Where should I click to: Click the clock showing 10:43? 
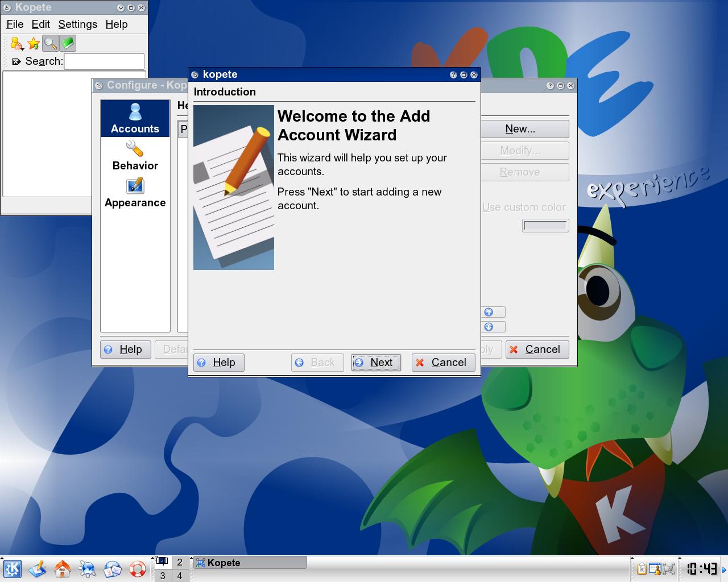click(701, 568)
